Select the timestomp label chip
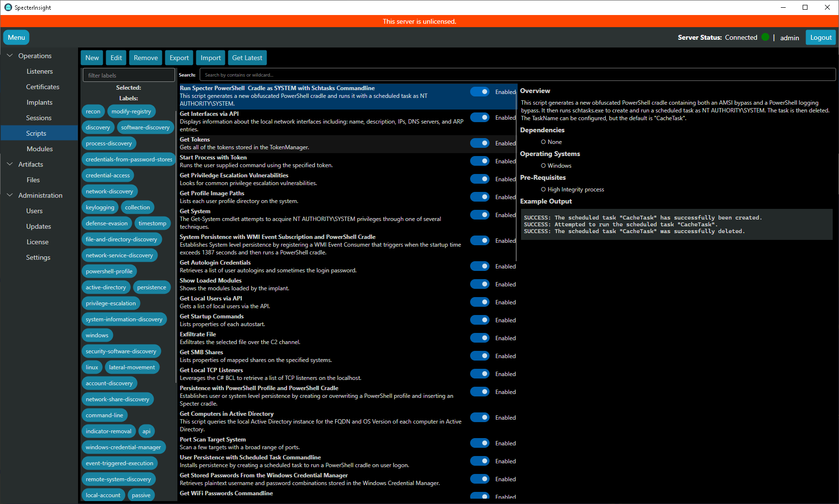This screenshot has height=504, width=839. coord(153,223)
